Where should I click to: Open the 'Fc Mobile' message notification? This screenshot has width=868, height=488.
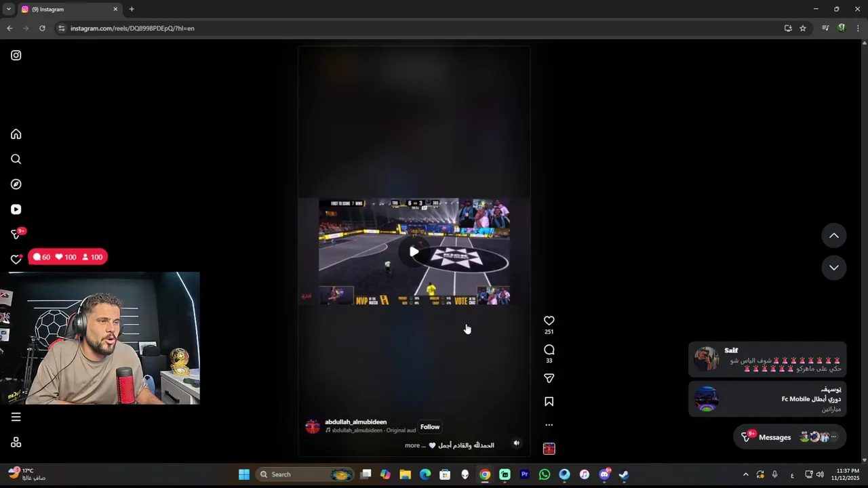(767, 399)
